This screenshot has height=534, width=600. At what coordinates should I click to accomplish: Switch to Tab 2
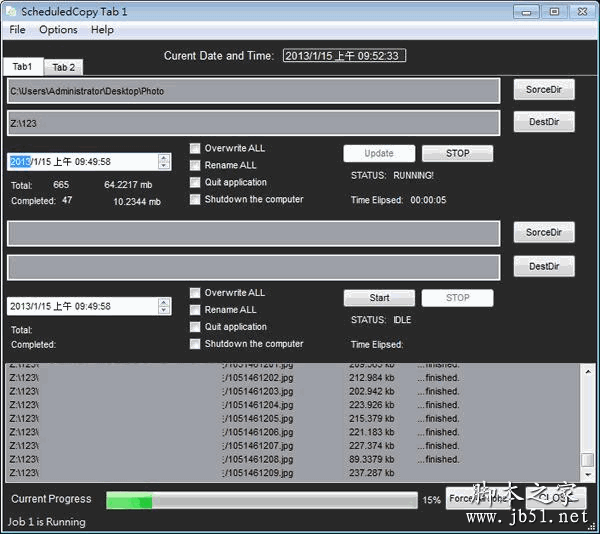[x=64, y=67]
